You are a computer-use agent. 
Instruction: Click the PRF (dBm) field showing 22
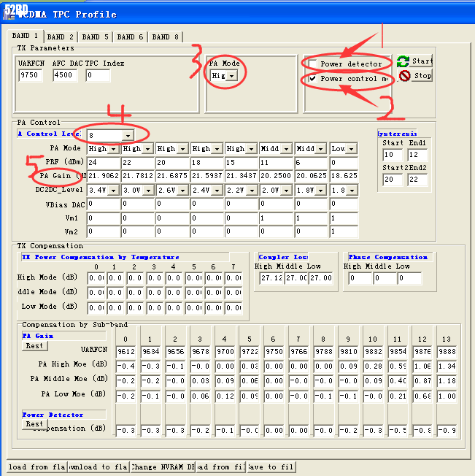coord(138,162)
